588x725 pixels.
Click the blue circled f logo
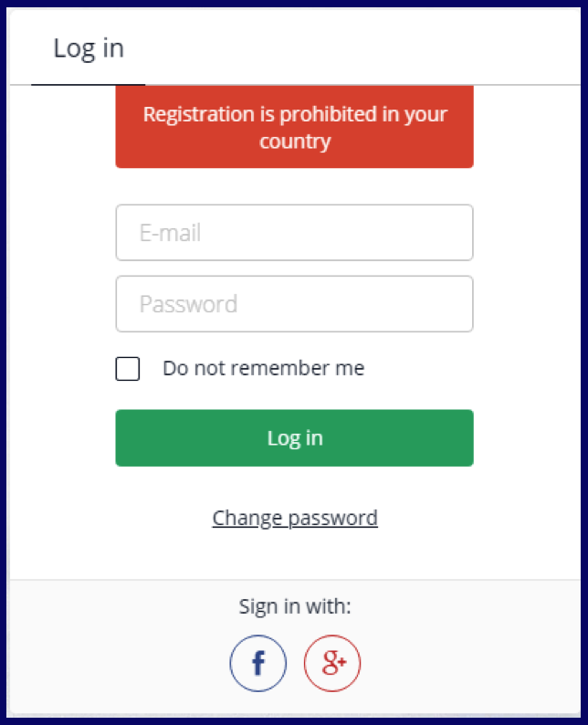point(258,663)
